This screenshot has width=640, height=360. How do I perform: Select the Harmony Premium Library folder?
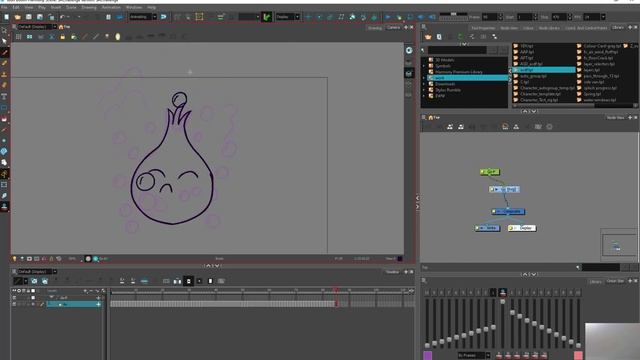[459, 72]
